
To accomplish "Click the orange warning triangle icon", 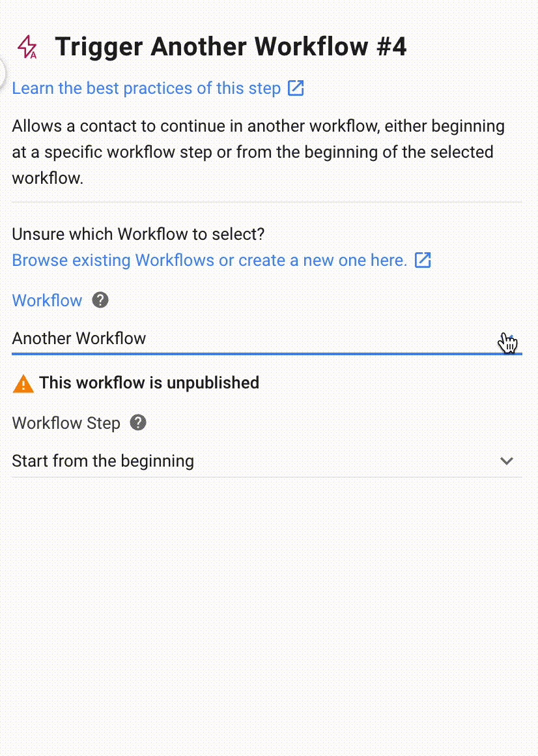I will 23,383.
